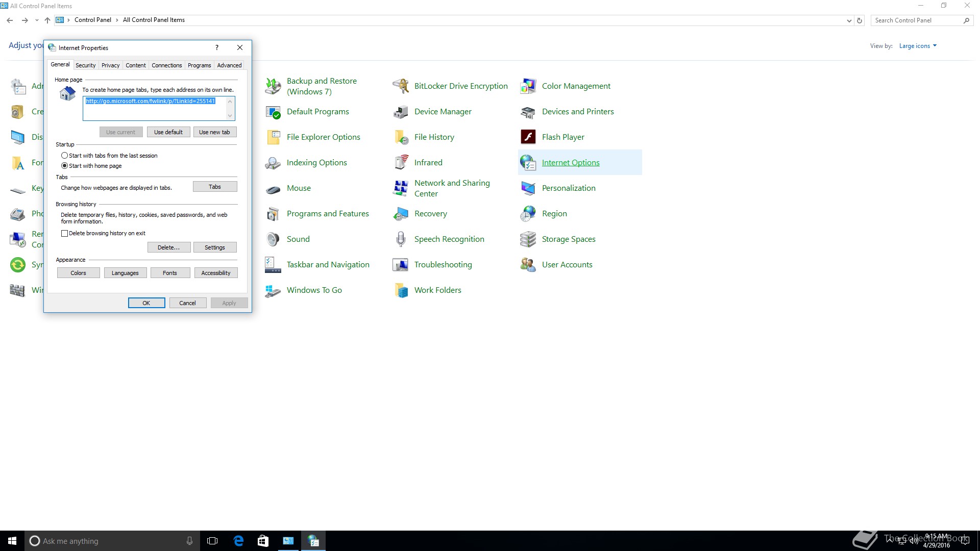
Task: Select Start with home page option
Action: coord(64,166)
